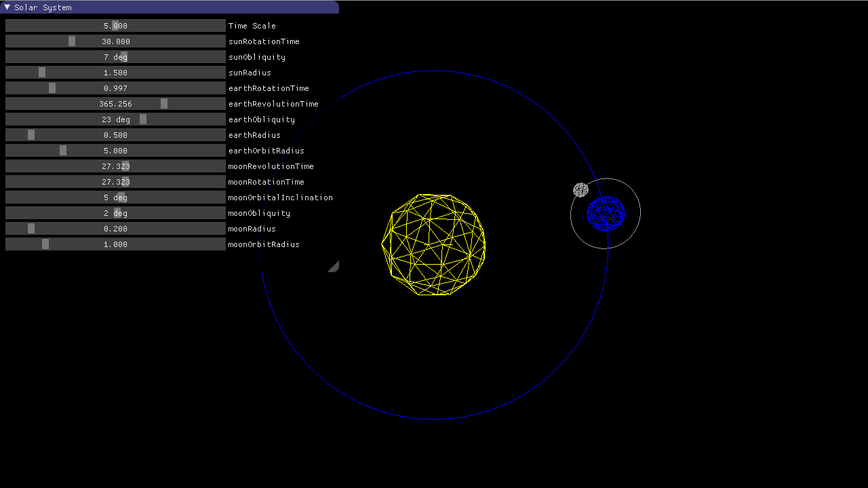
Task: Click the earthOrbitRadius slider grab
Action: click(63, 151)
